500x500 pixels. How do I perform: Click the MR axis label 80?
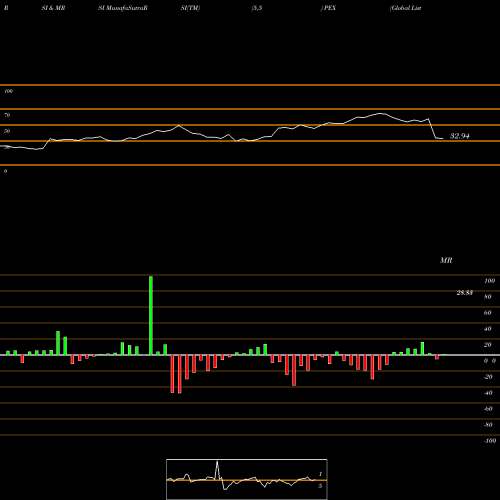(x=488, y=297)
